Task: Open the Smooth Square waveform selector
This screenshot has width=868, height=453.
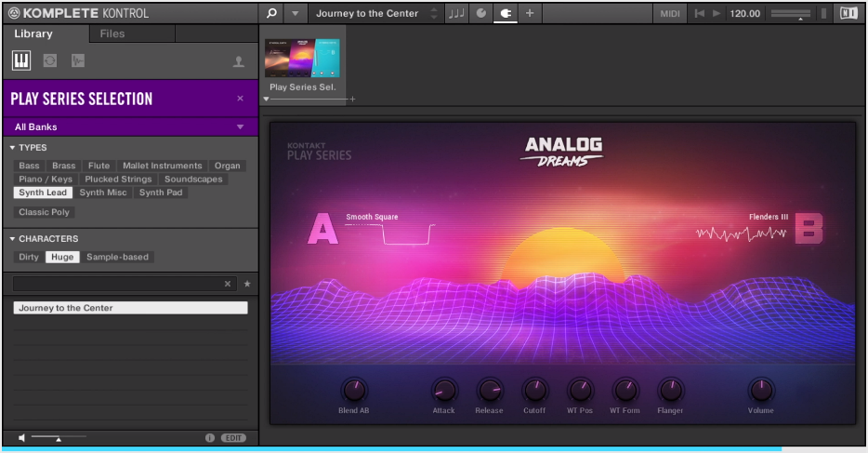Action: (372, 217)
